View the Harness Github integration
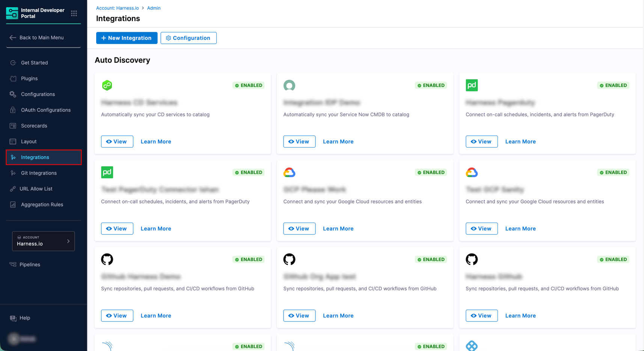The width and height of the screenshot is (644, 351). pyautogui.click(x=481, y=316)
